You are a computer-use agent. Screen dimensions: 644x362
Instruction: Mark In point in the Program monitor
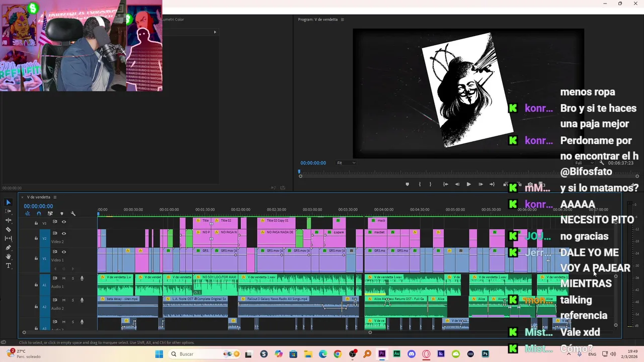tap(420, 185)
